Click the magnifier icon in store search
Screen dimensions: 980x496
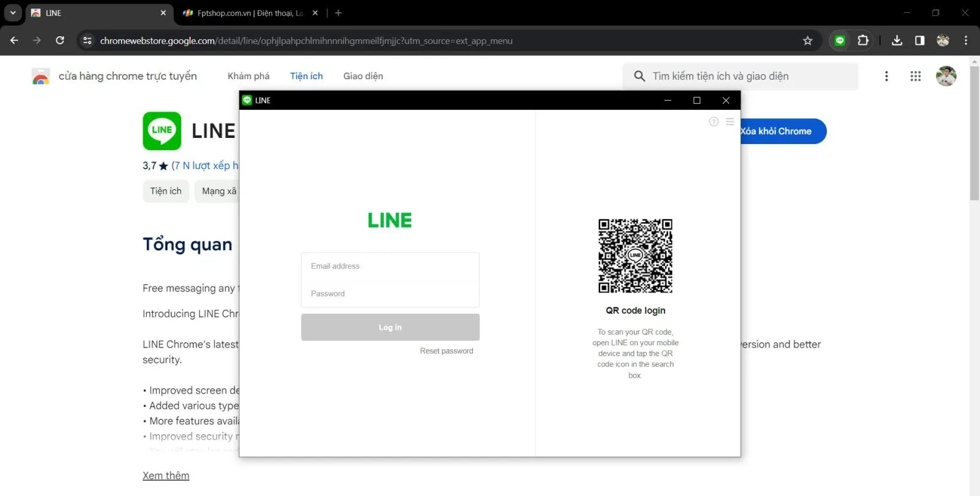click(639, 76)
